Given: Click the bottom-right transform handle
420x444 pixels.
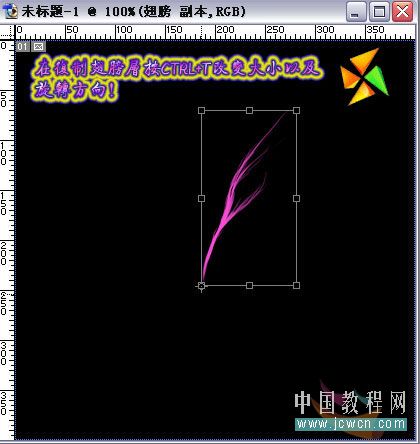Looking at the screenshot, I should [x=296, y=285].
